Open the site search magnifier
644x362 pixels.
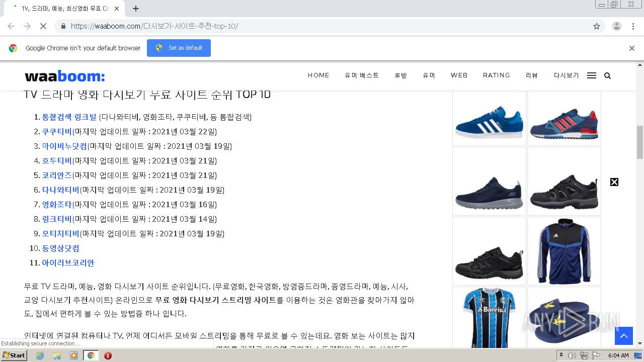pyautogui.click(x=607, y=75)
